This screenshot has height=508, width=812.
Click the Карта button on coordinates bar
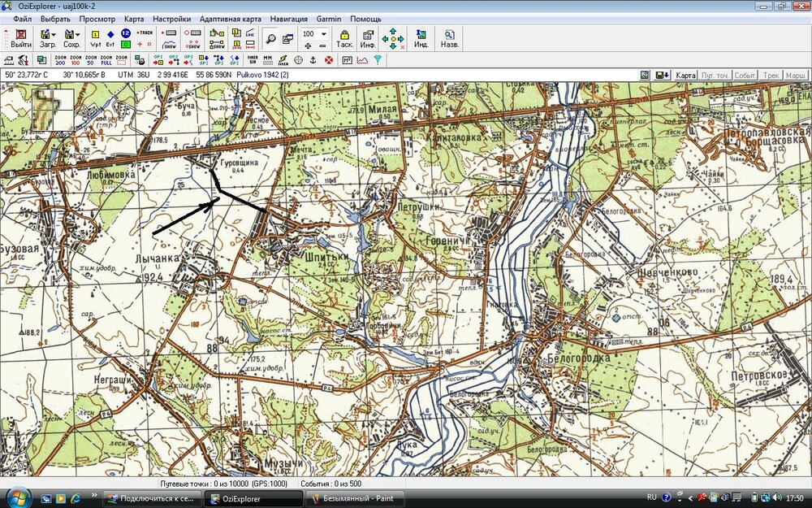(686, 75)
